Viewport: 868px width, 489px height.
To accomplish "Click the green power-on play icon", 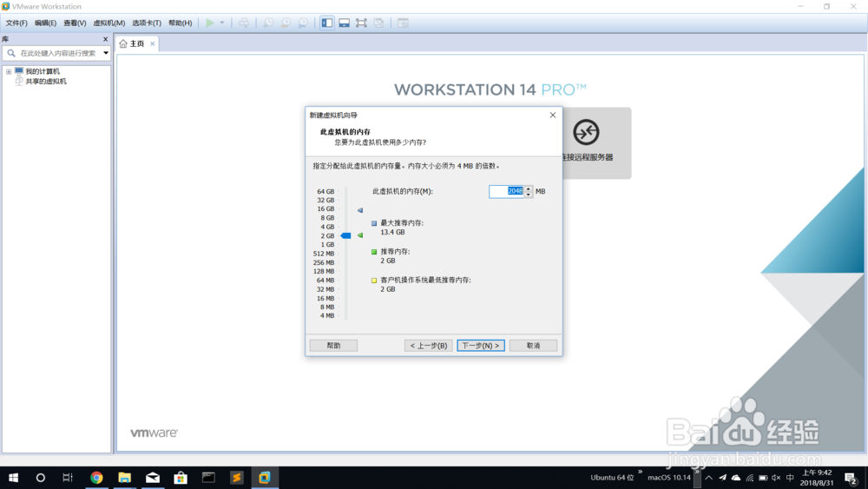I will click(210, 23).
